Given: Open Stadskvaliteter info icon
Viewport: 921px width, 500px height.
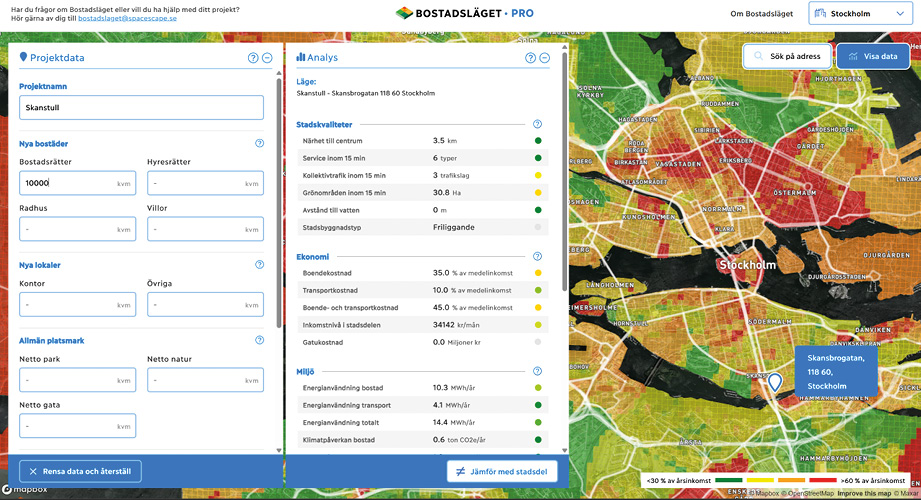Looking at the screenshot, I should pyautogui.click(x=537, y=125).
